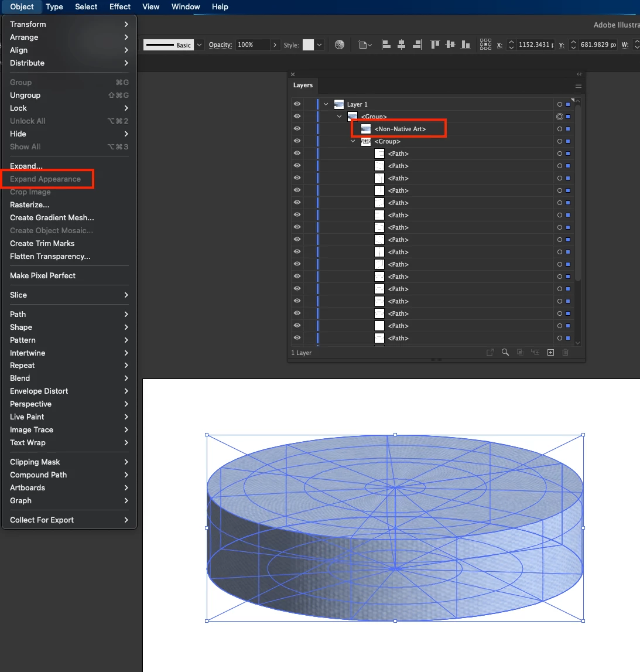Click the horizontal align left icon

pos(386,45)
